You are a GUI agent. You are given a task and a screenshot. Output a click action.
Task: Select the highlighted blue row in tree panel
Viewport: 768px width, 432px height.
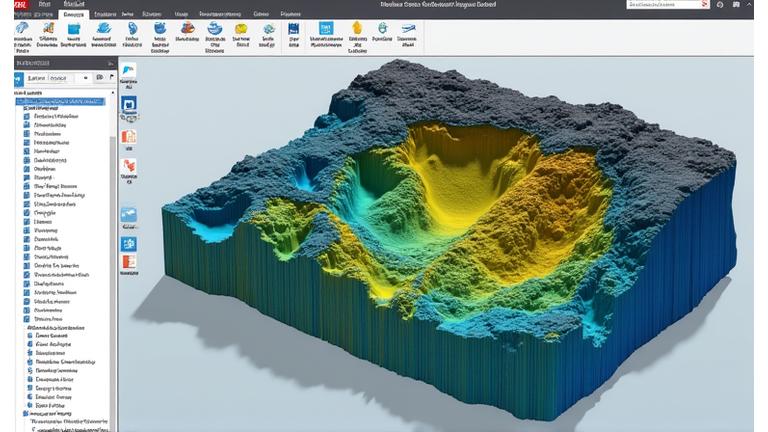coord(62,101)
